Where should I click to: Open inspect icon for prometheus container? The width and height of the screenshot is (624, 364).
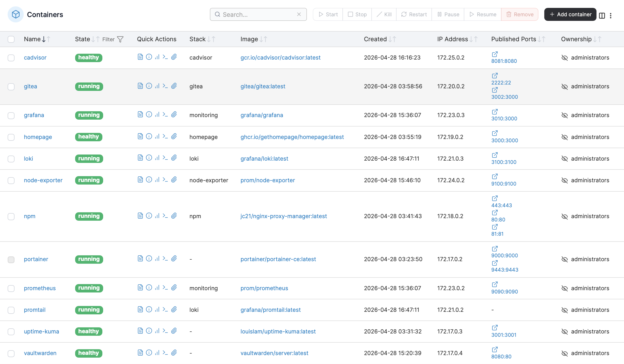point(149,287)
